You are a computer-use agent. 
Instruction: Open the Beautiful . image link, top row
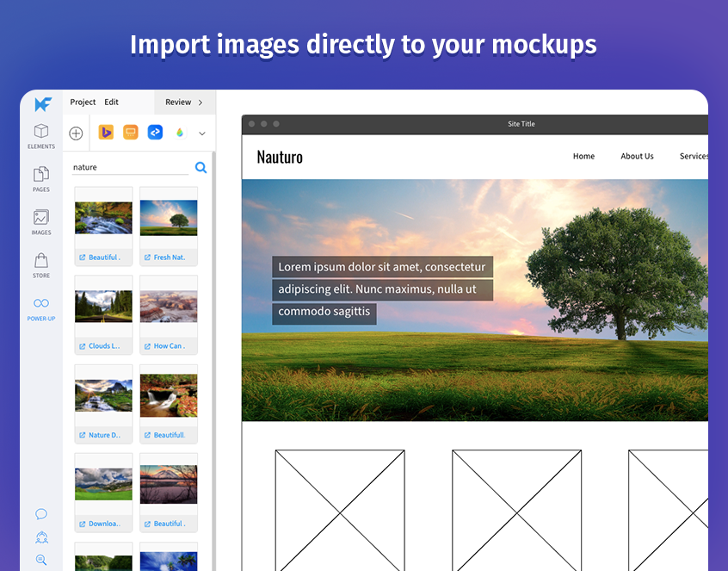[x=104, y=257]
